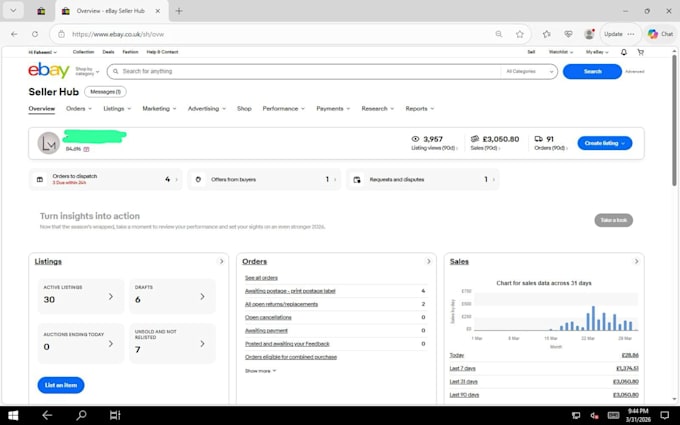Expand the Research menu
Screen dimensions: 680x425
[378, 109]
